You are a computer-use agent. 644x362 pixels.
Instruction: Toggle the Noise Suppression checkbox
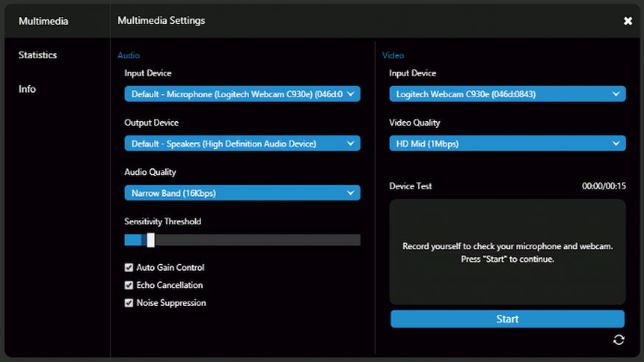[129, 303]
